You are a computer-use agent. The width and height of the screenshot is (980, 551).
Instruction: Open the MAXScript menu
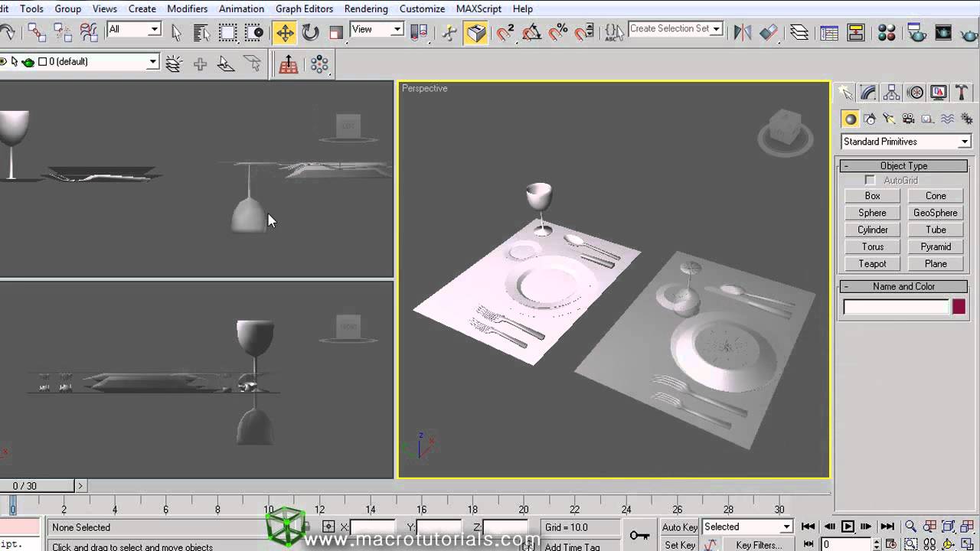click(x=479, y=8)
